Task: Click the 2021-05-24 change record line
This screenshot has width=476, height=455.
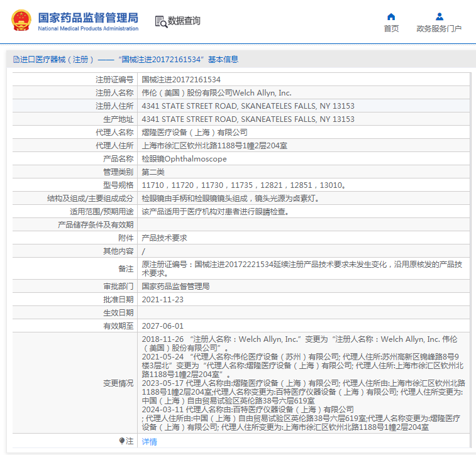Action: click(x=302, y=366)
